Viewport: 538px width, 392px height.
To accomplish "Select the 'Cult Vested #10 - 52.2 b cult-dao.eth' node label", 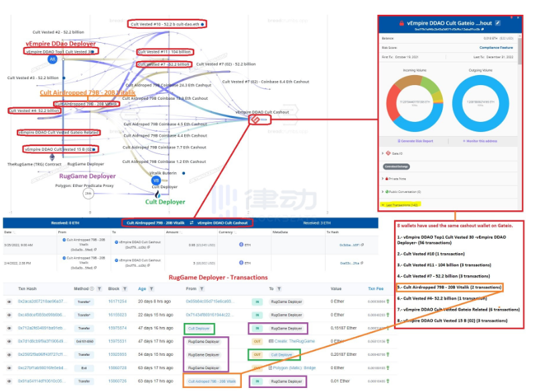I will [165, 24].
